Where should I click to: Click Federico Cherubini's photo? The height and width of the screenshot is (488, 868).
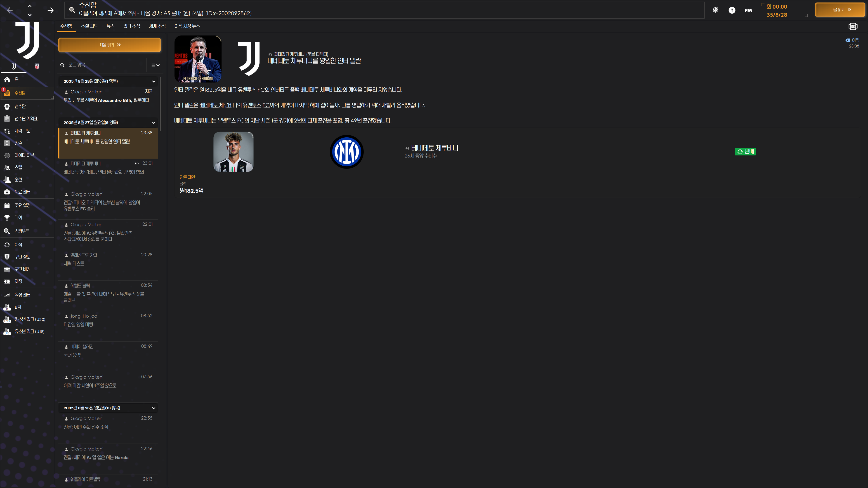click(198, 59)
